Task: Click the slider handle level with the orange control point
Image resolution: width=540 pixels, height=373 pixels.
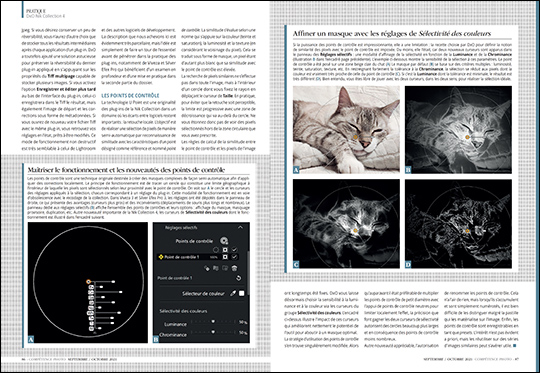Action: pos(113,282)
